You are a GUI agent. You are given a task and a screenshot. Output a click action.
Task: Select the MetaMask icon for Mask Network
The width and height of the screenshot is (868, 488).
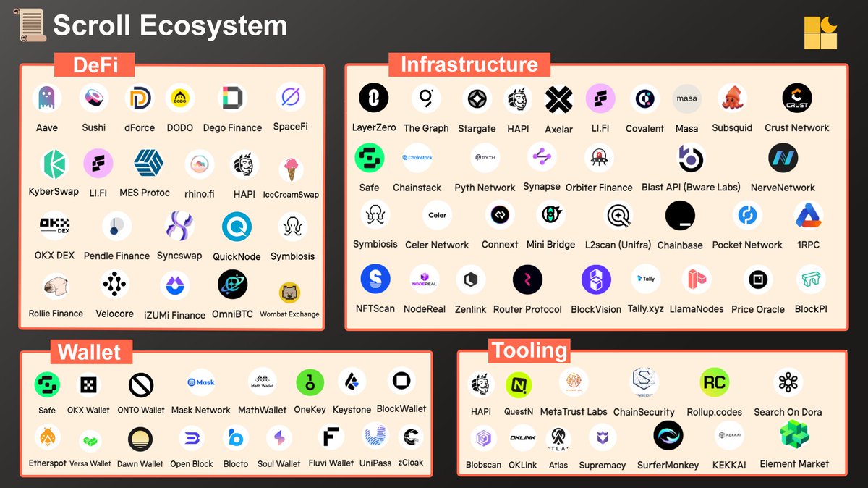200,382
